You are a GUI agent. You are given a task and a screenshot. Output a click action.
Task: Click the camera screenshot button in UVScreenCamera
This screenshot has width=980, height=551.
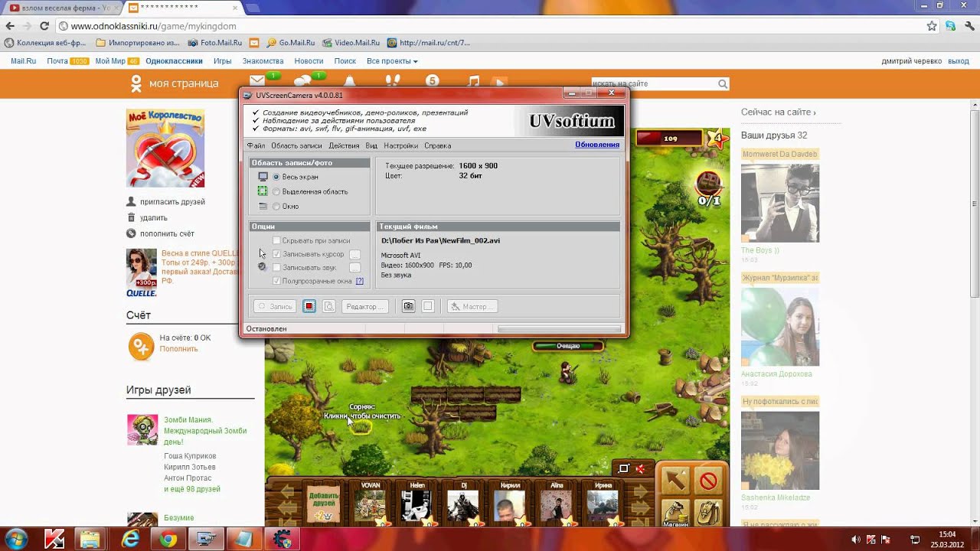409,306
